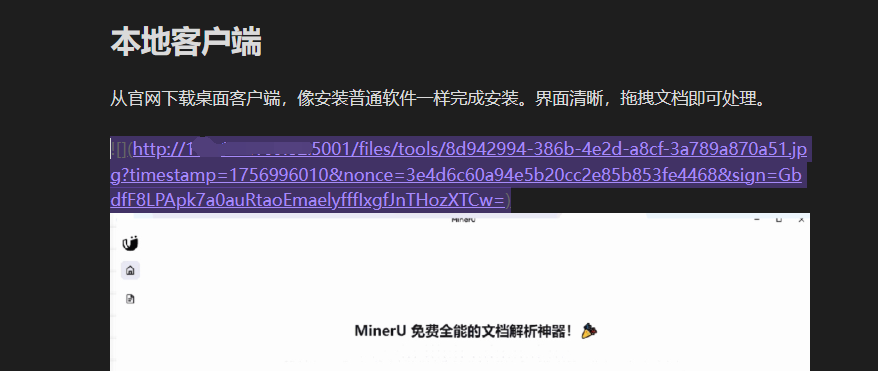Click the MinerU logo icon in the sidebar

click(x=130, y=243)
